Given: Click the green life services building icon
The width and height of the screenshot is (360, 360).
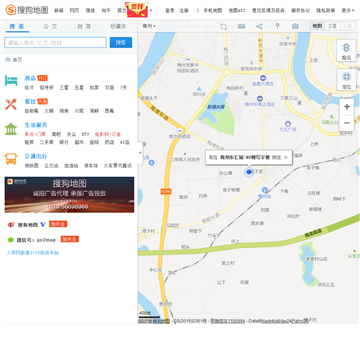Looking at the screenshot, I should 11,129.
